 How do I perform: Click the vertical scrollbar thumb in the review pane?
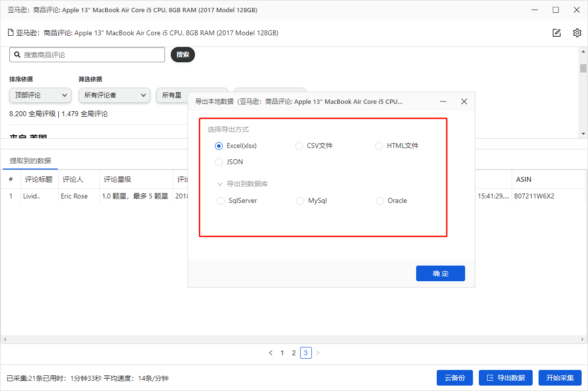click(x=583, y=68)
